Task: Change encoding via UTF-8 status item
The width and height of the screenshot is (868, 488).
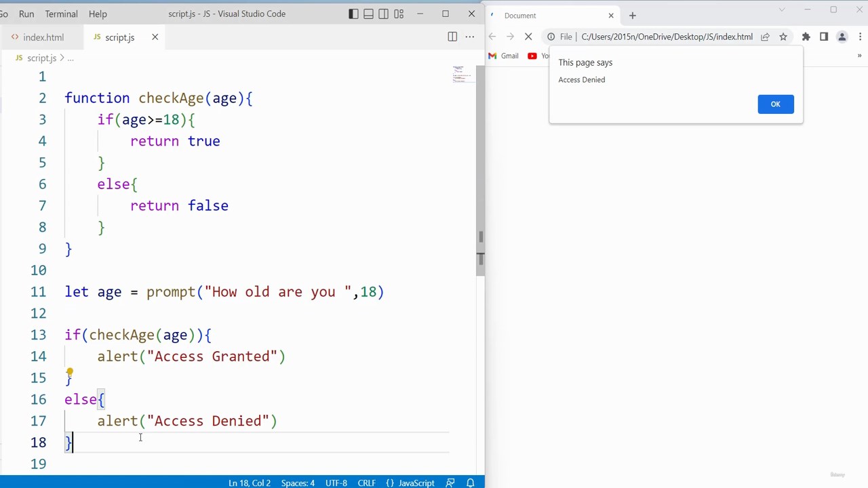Action: [x=336, y=483]
